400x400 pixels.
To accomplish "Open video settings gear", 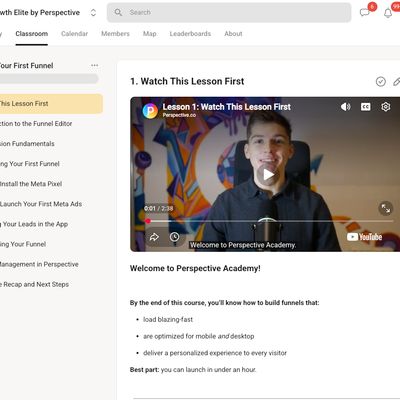I will [x=386, y=107].
